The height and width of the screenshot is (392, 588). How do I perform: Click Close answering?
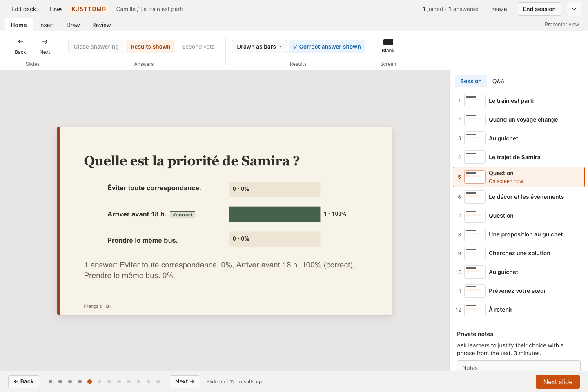96,47
